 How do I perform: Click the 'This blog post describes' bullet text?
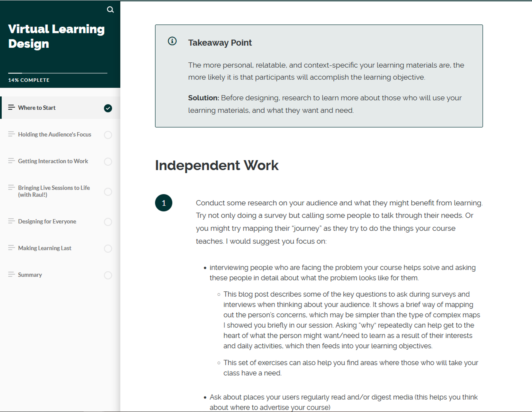(352, 320)
